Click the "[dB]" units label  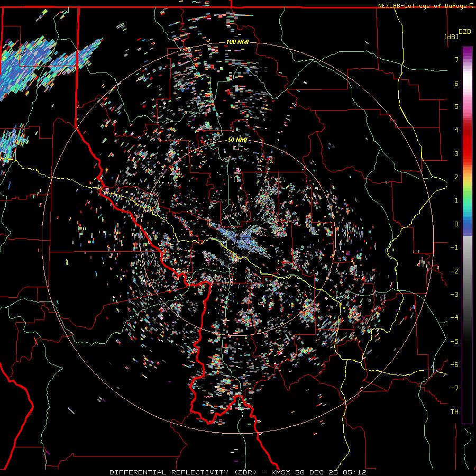[451, 36]
